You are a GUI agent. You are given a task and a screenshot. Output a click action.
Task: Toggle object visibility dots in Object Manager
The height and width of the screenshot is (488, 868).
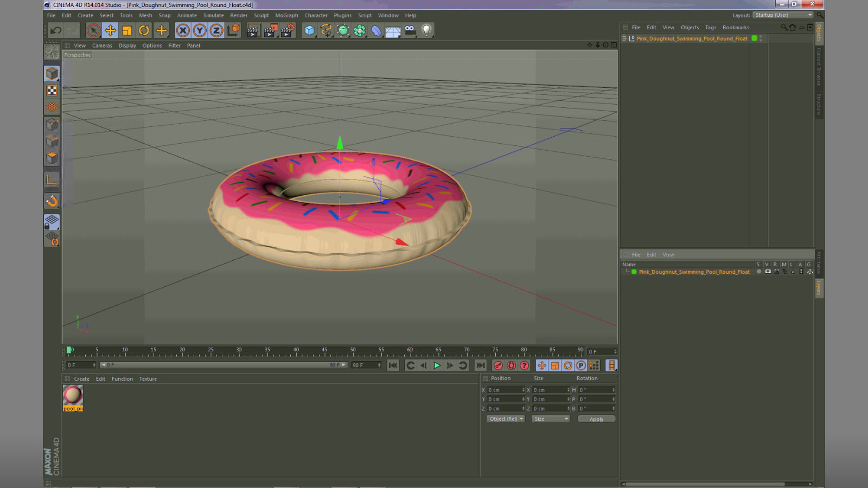click(x=761, y=38)
